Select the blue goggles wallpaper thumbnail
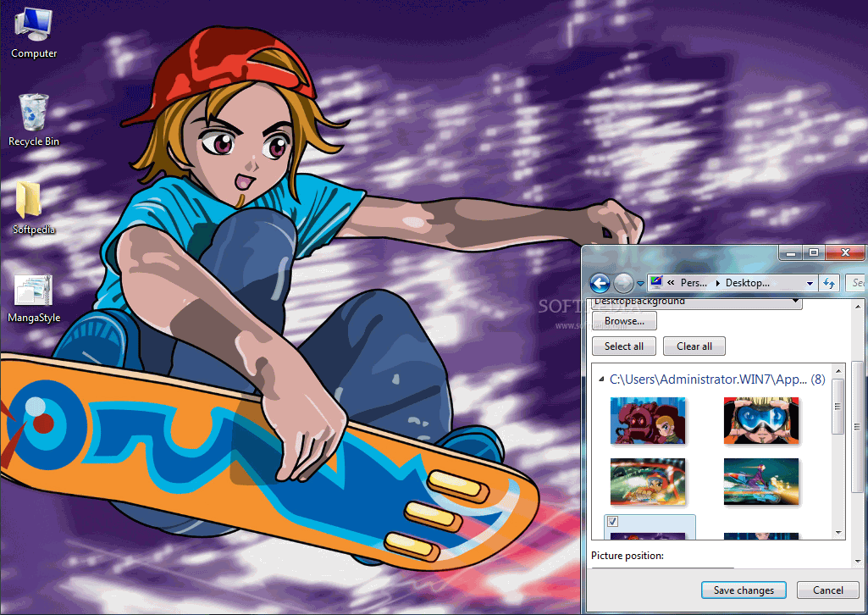This screenshot has width=868, height=615. click(x=761, y=421)
